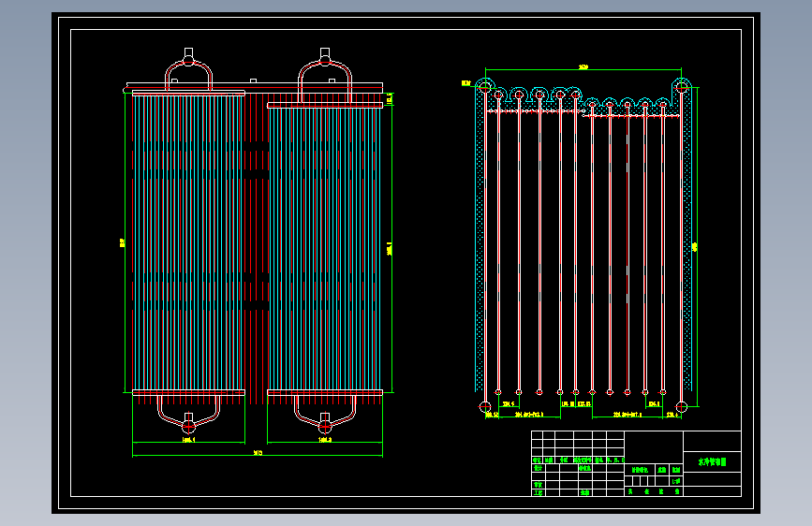Select the green drawing title in title block
This screenshot has height=526, width=812.
click(712, 461)
